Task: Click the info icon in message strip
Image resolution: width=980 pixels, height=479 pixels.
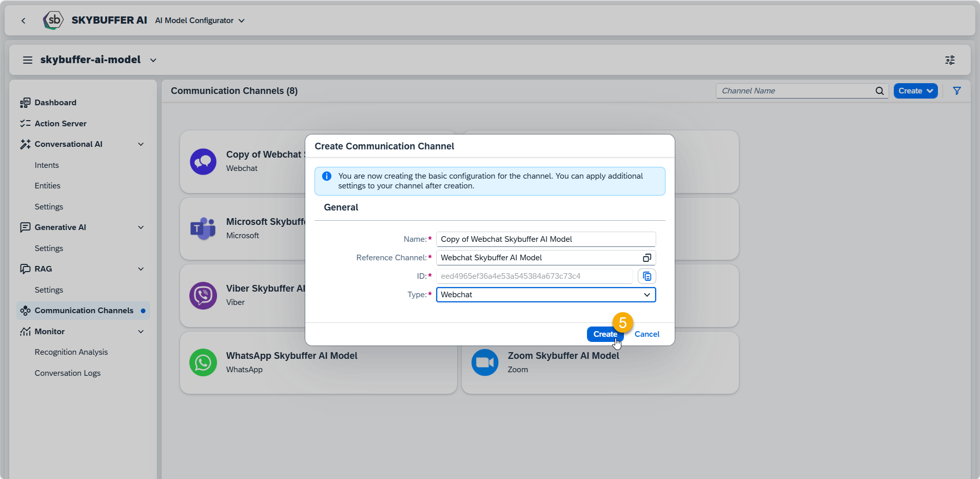Action: (326, 176)
